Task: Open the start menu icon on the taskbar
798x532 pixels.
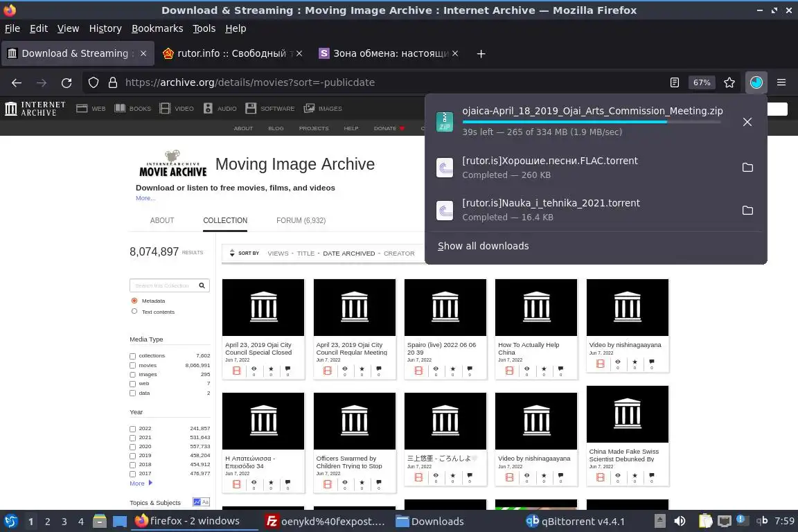Action: [10, 521]
